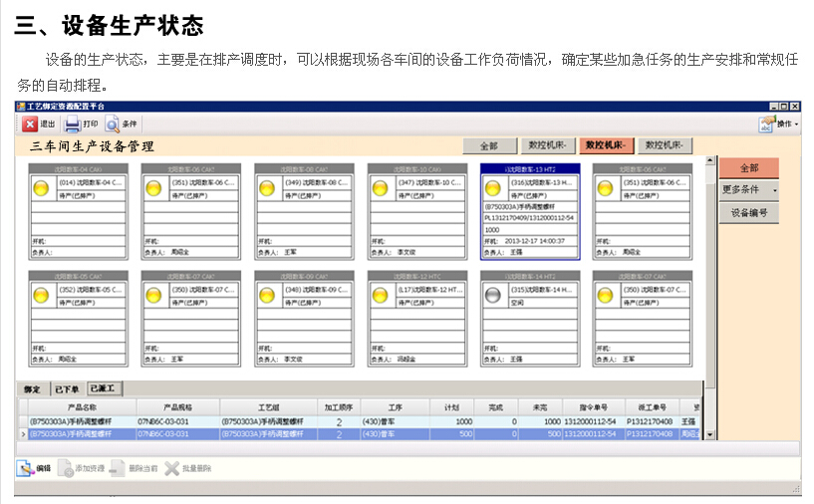Open the 条件 magnifier search icon
Screen dimensions: 814x504
click(112, 125)
